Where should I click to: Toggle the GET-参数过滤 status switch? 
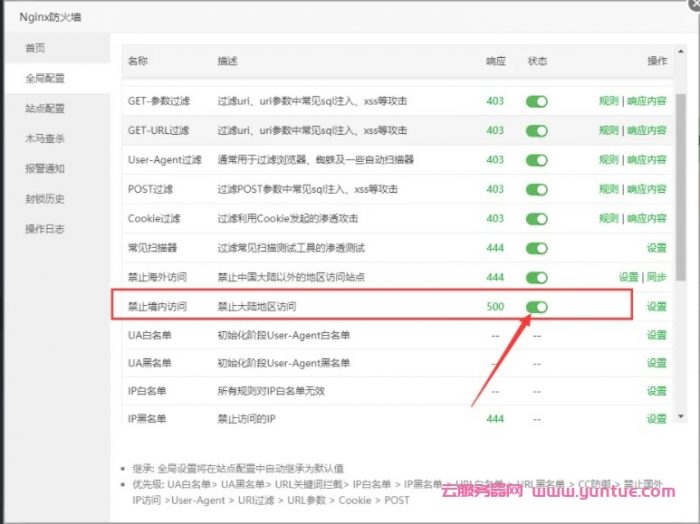click(x=537, y=101)
